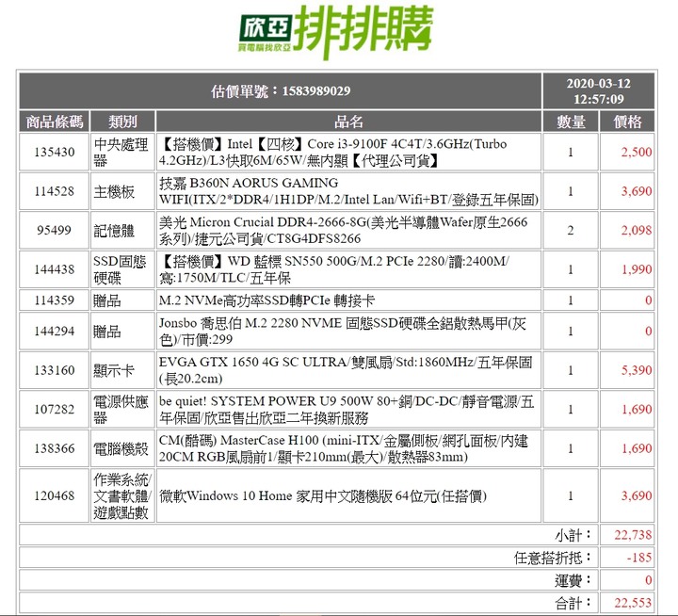This screenshot has width=678, height=616.
Task: Click the 贈品 cell in row 114359
Action: pos(122,300)
